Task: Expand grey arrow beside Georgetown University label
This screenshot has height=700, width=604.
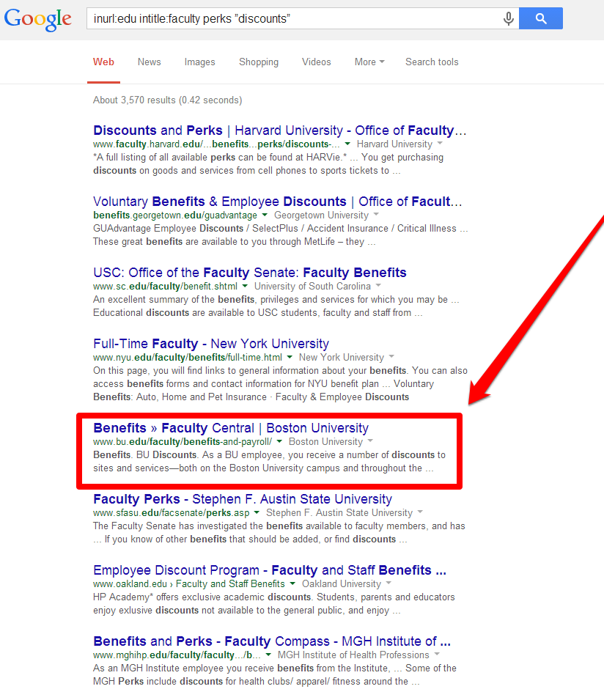Action: tap(376, 214)
